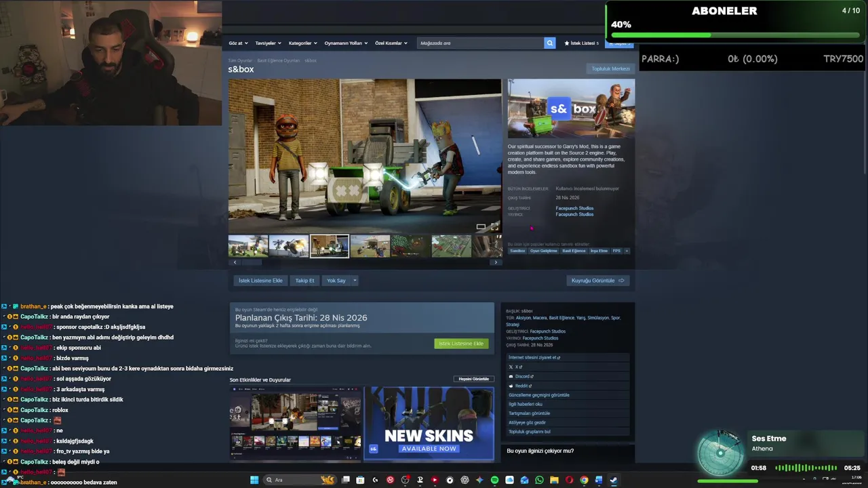Open the iCloud taskbar icon

tap(509, 480)
